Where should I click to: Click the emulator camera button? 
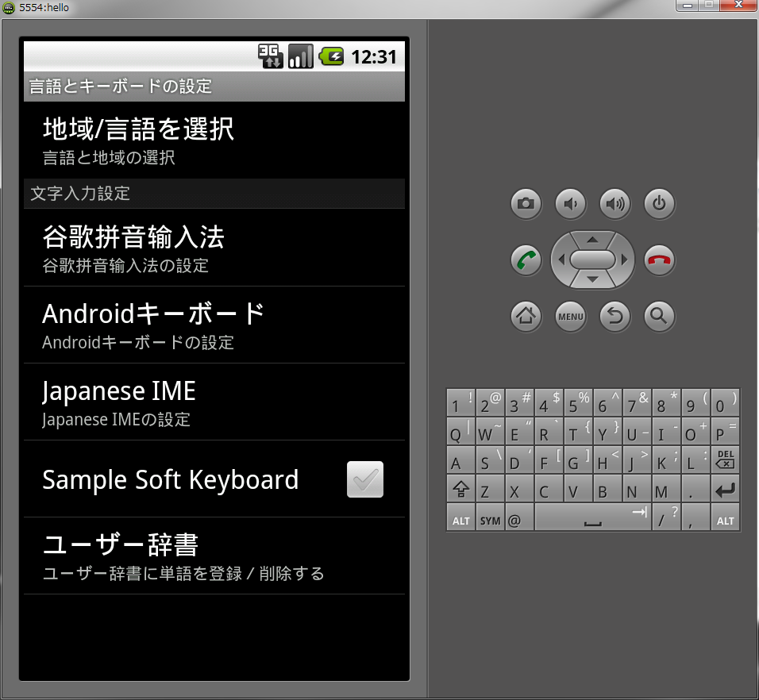click(x=526, y=204)
